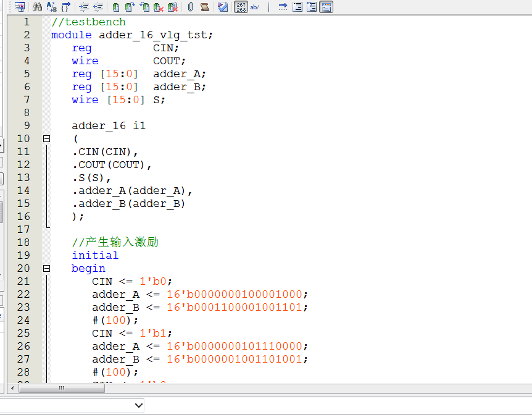
Task: Open the Replace text tool
Action: coord(52,7)
